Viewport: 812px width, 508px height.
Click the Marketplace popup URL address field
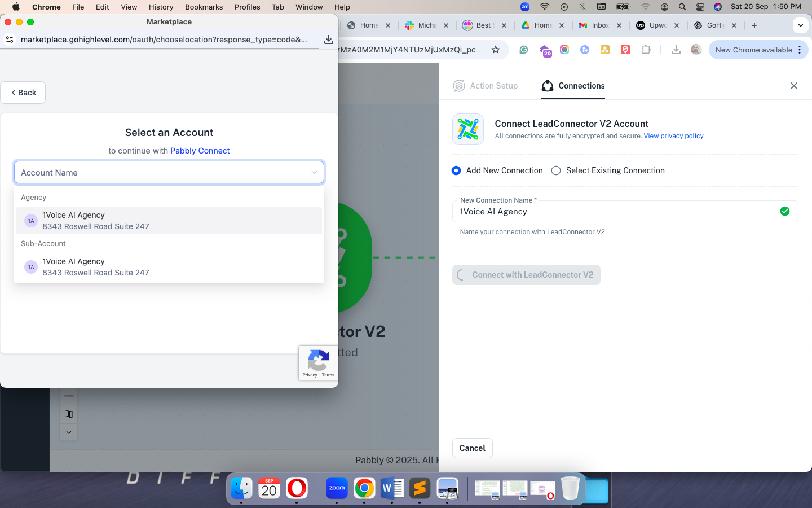click(164, 40)
